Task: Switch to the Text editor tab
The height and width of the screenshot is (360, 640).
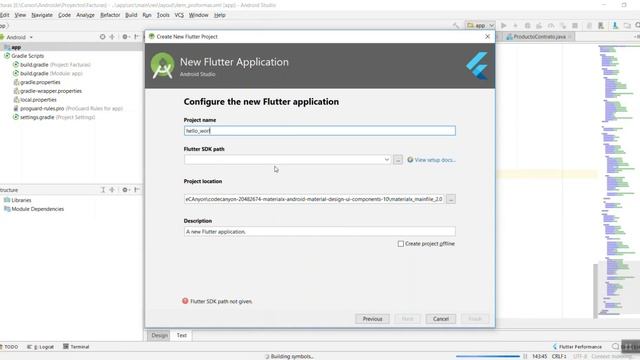Action: (182, 336)
